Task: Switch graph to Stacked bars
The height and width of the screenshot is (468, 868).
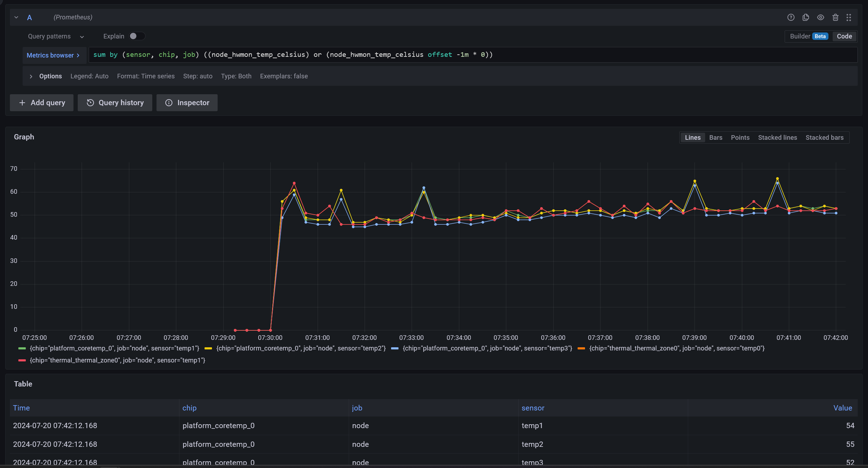Action: [x=824, y=138]
